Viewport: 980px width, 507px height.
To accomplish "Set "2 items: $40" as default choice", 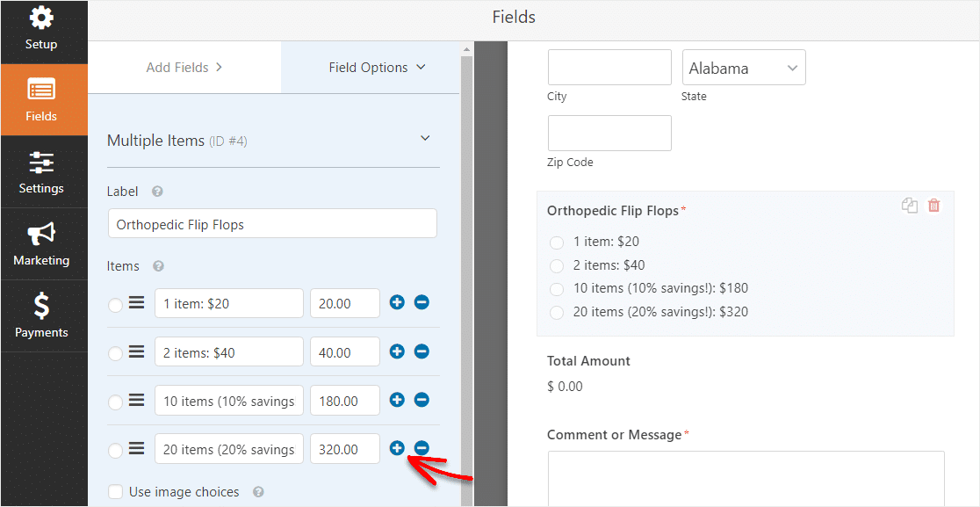I will coord(115,354).
